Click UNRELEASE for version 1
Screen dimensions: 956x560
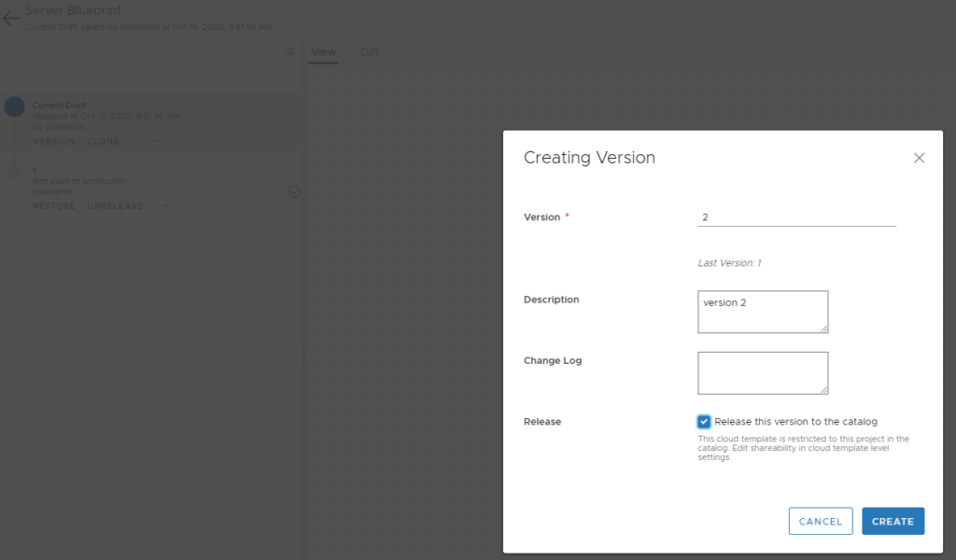click(x=115, y=206)
